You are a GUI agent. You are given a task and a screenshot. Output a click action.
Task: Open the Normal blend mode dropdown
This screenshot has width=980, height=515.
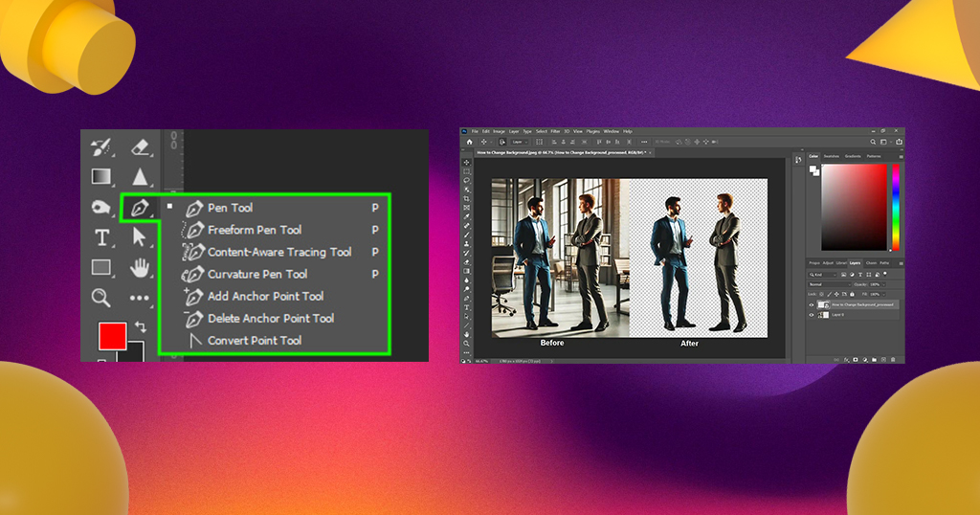(x=830, y=284)
